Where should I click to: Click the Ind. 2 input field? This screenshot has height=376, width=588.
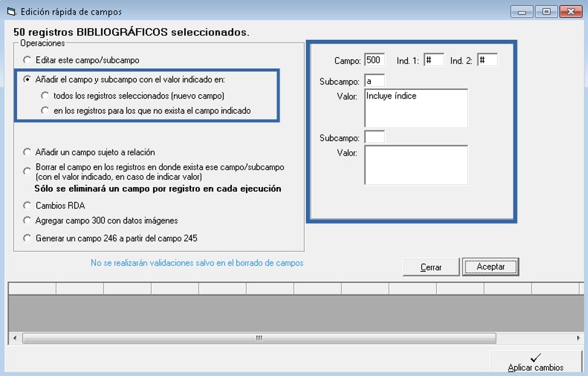click(488, 60)
